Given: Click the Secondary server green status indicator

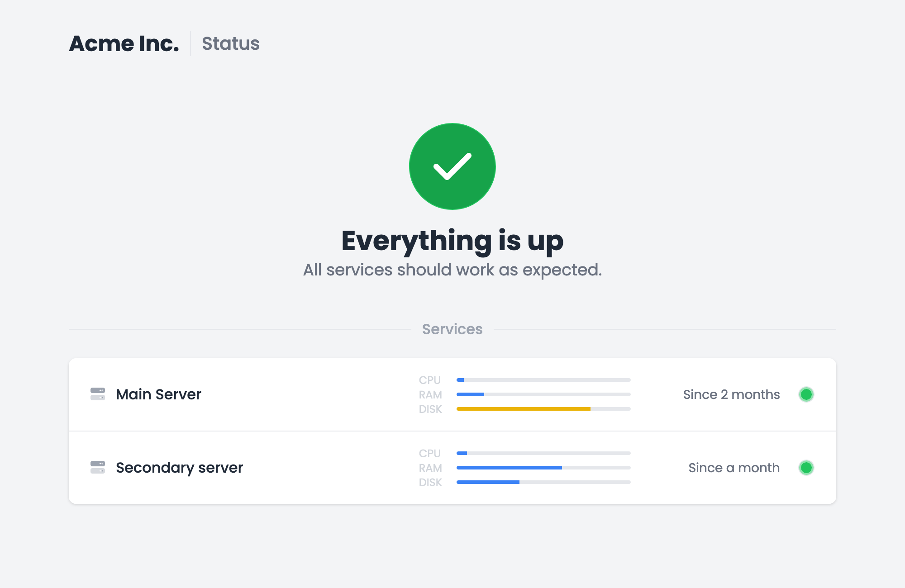Looking at the screenshot, I should pos(806,467).
